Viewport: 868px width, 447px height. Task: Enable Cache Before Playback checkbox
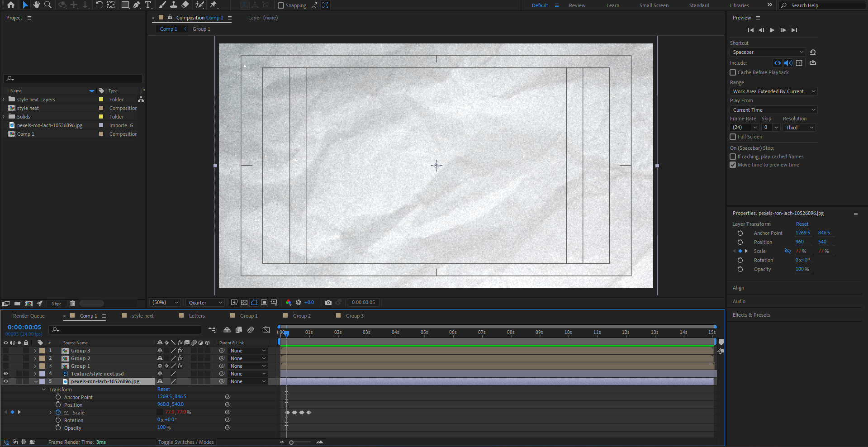tap(733, 72)
